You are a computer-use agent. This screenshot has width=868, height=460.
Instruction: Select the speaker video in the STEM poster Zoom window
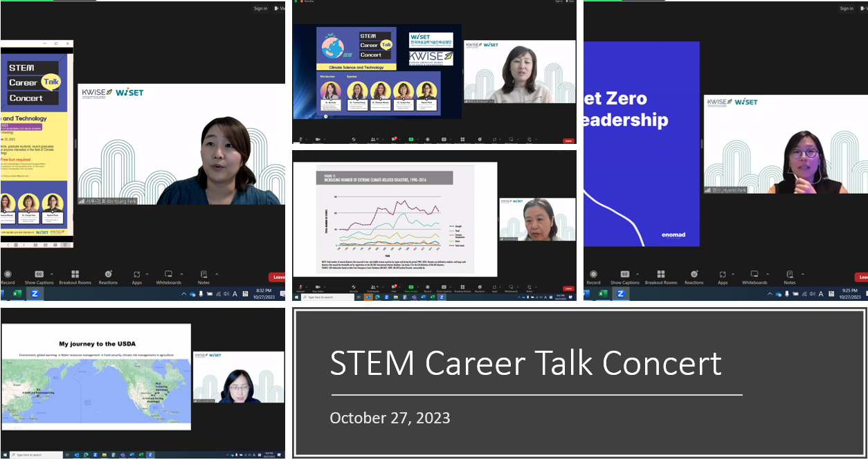tap(181, 144)
